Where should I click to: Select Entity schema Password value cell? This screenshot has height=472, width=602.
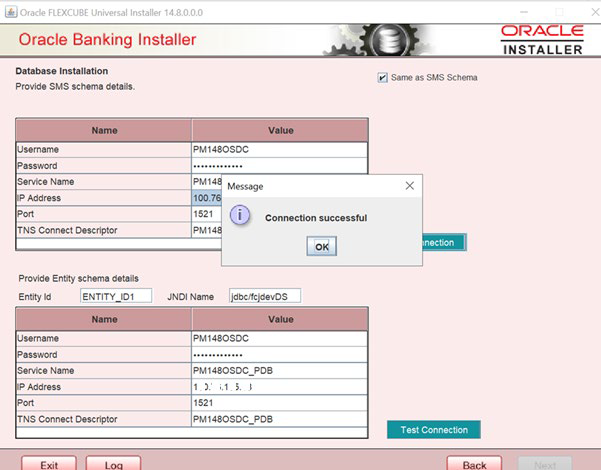tap(280, 354)
